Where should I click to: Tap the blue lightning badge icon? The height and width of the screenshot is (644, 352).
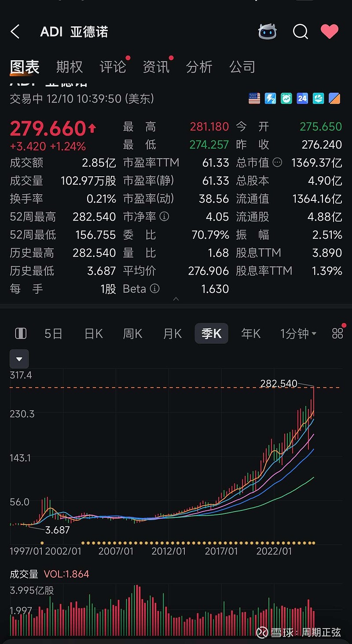[270, 98]
